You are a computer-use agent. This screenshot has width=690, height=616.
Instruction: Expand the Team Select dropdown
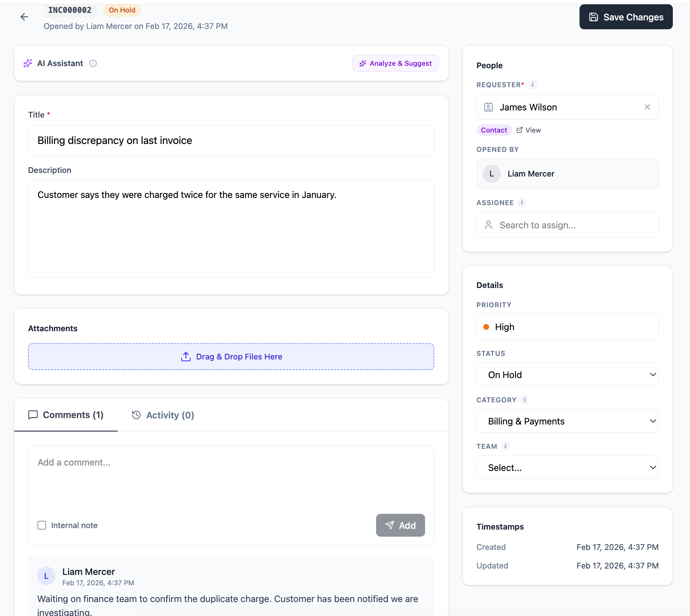[x=567, y=467]
